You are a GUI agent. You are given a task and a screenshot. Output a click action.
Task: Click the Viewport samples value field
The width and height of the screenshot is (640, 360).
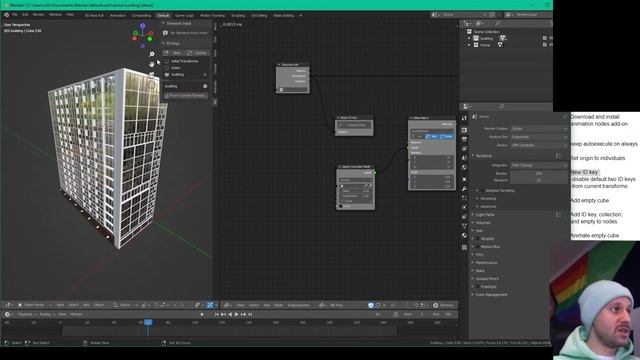539,180
